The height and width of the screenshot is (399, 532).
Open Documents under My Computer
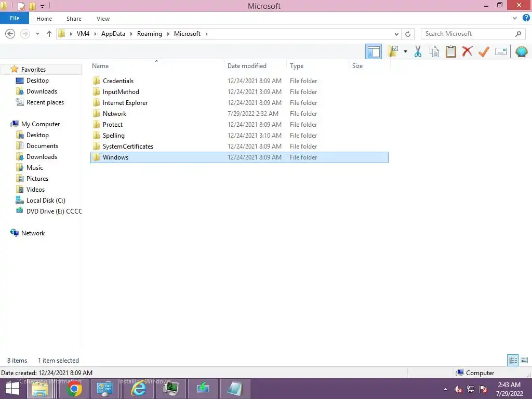click(x=42, y=146)
